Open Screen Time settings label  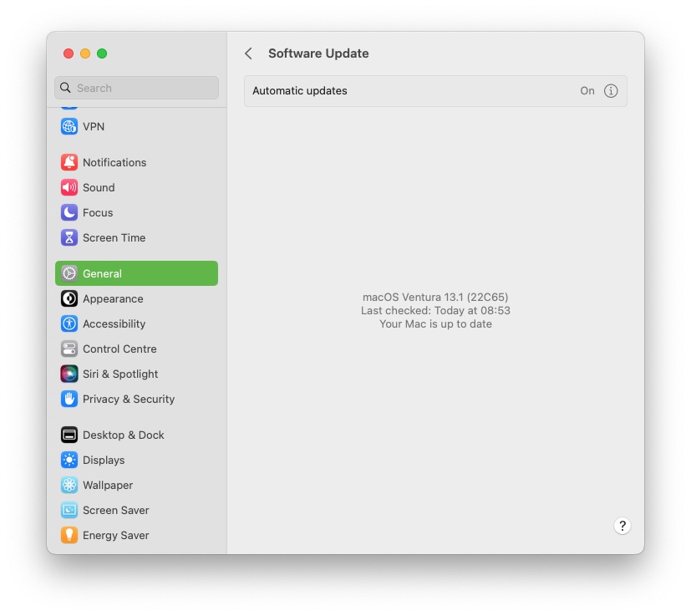coord(114,237)
